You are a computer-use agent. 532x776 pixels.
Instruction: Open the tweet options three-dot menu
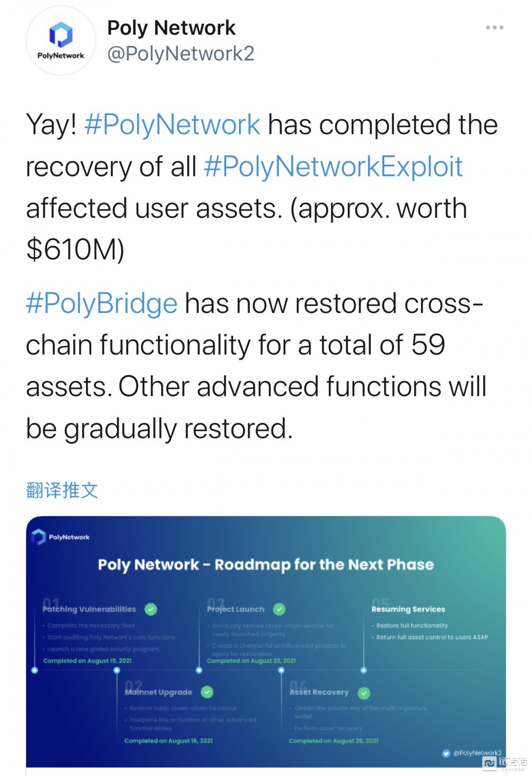click(x=495, y=27)
